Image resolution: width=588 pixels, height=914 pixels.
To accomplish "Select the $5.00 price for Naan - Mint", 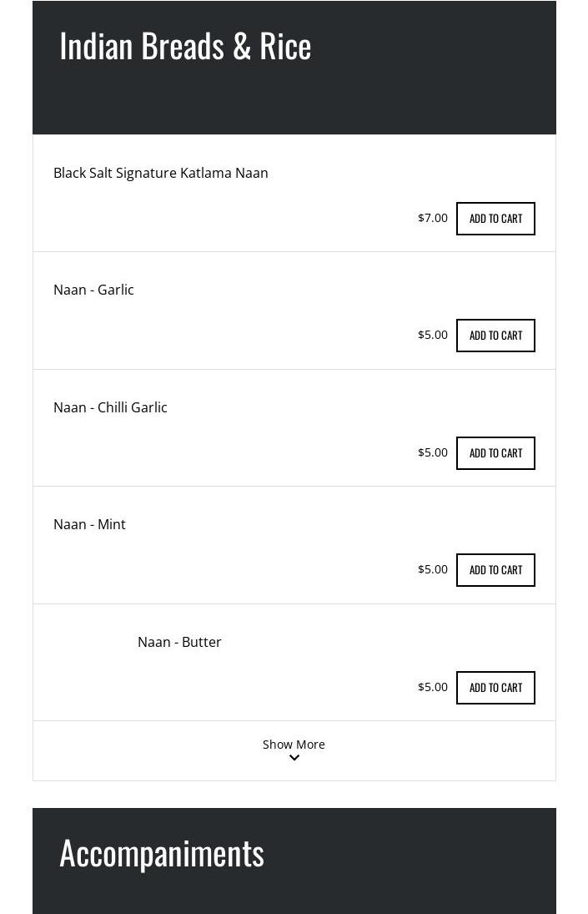I will point(433,569).
